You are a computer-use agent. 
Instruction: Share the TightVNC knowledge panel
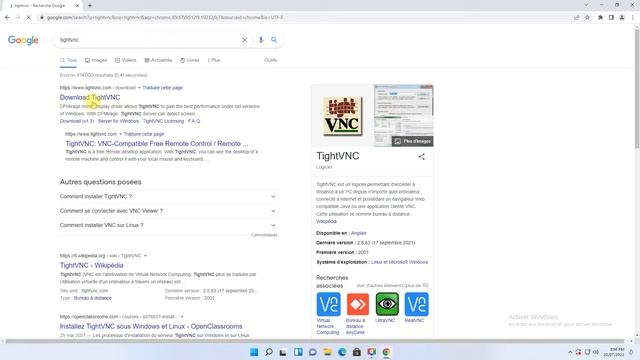pyautogui.click(x=422, y=156)
